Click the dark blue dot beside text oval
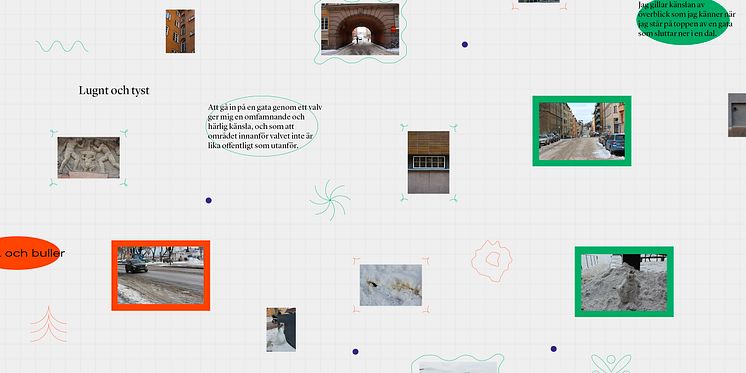Image resolution: width=746 pixels, height=373 pixels. (208, 200)
